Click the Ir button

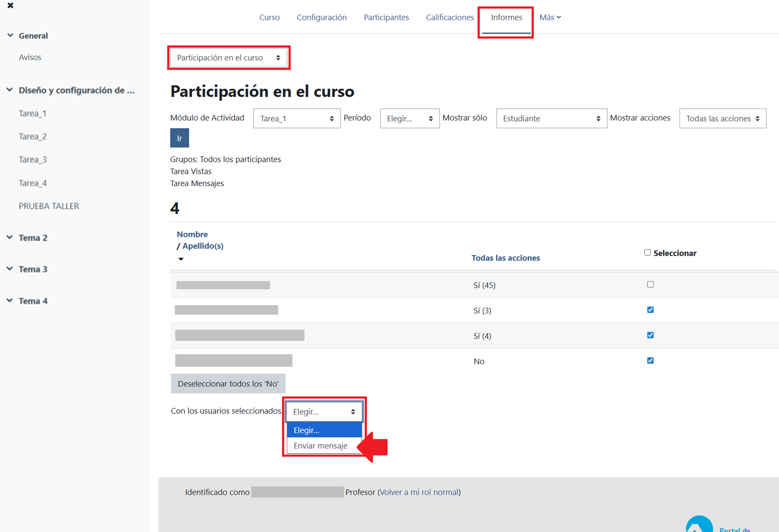click(x=179, y=138)
